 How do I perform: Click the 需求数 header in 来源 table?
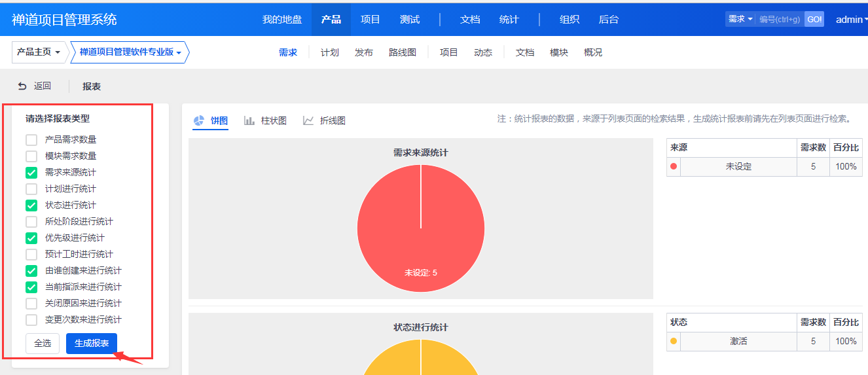coord(814,148)
